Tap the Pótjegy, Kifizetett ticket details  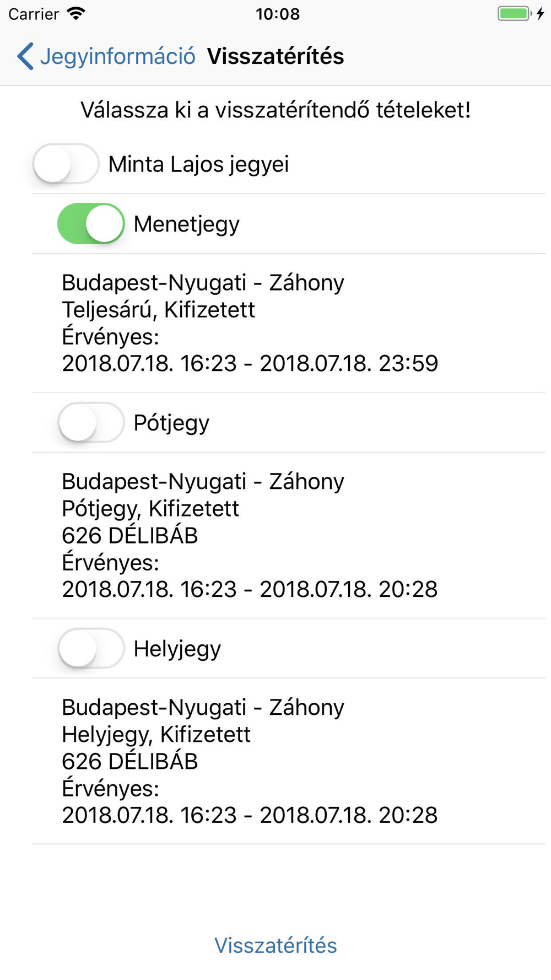289,535
